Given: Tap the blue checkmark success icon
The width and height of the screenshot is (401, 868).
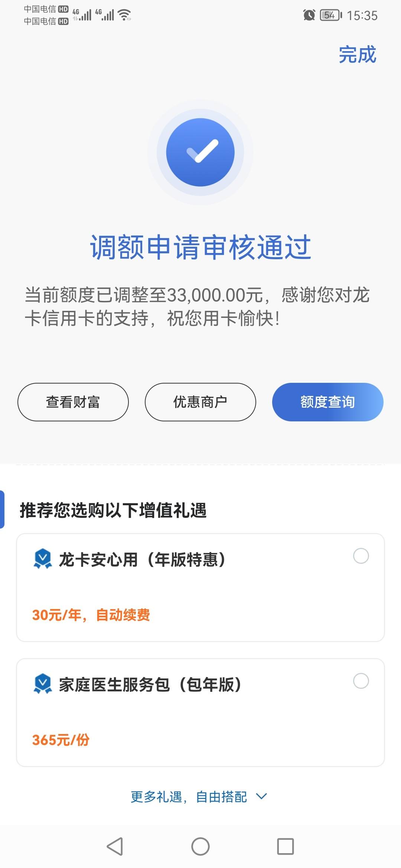Looking at the screenshot, I should [200, 152].
